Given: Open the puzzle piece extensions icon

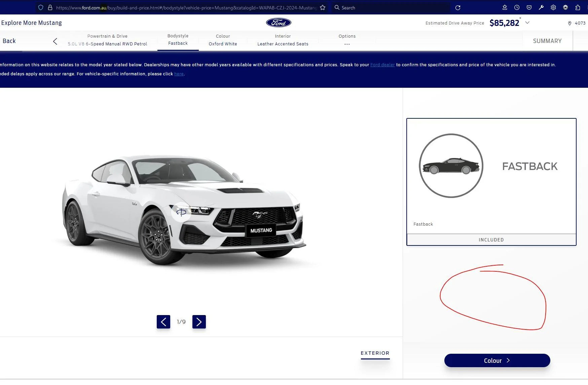Looking at the screenshot, I should point(578,7).
